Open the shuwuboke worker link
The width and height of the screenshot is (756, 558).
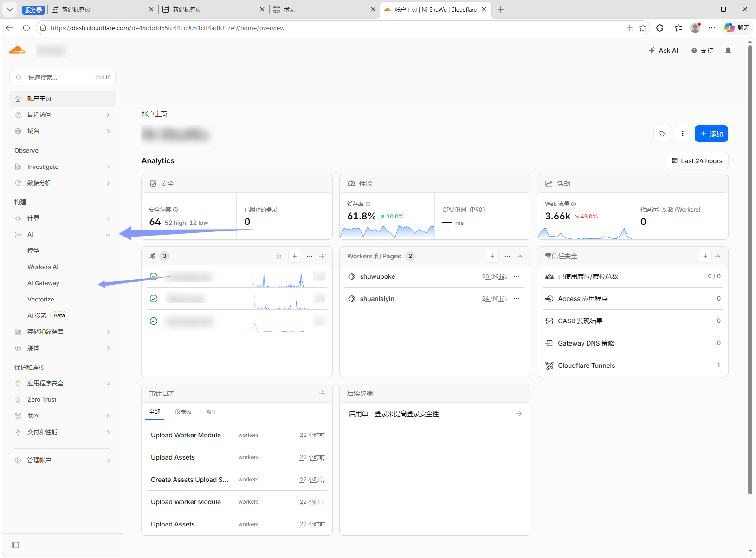point(377,276)
